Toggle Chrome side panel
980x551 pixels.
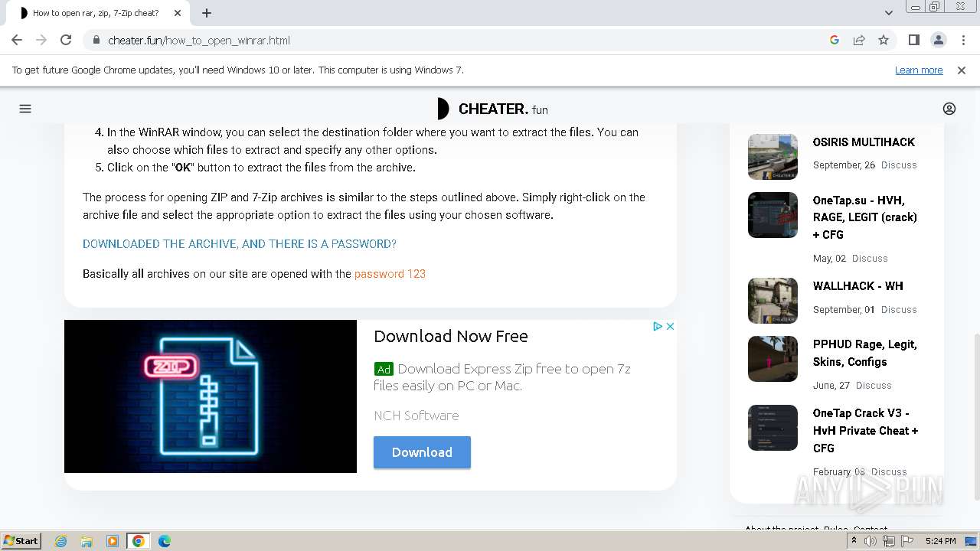pyautogui.click(x=913, y=40)
